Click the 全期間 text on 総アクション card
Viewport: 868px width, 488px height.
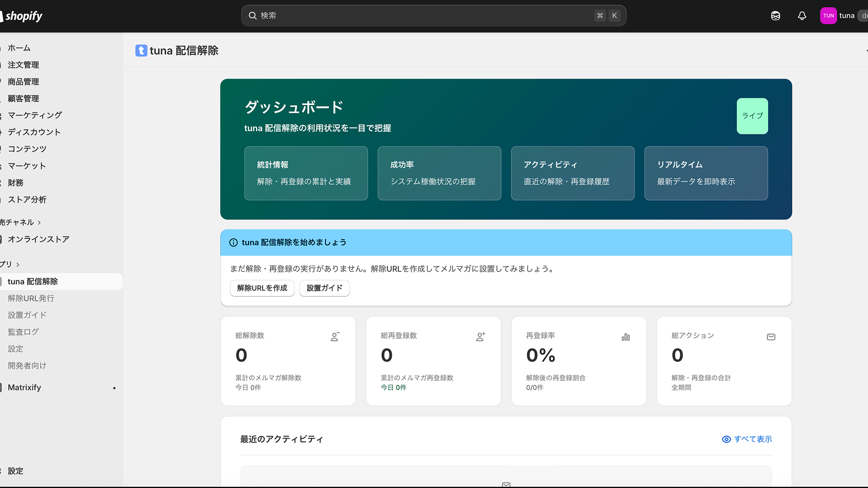[x=681, y=388]
